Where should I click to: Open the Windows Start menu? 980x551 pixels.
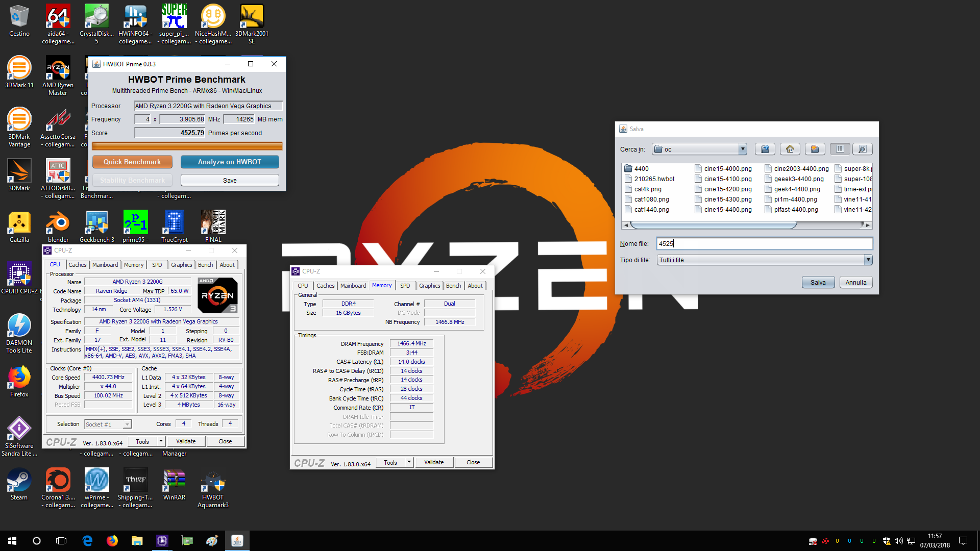(12, 541)
